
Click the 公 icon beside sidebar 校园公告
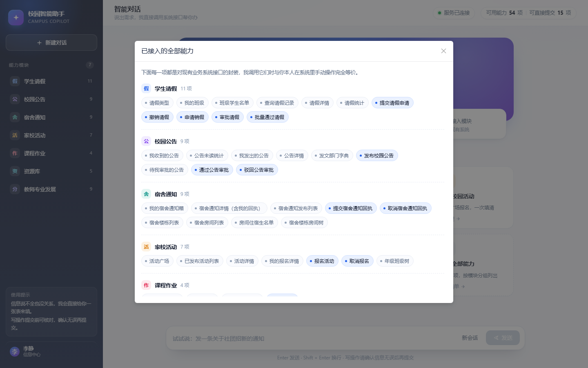(15, 99)
